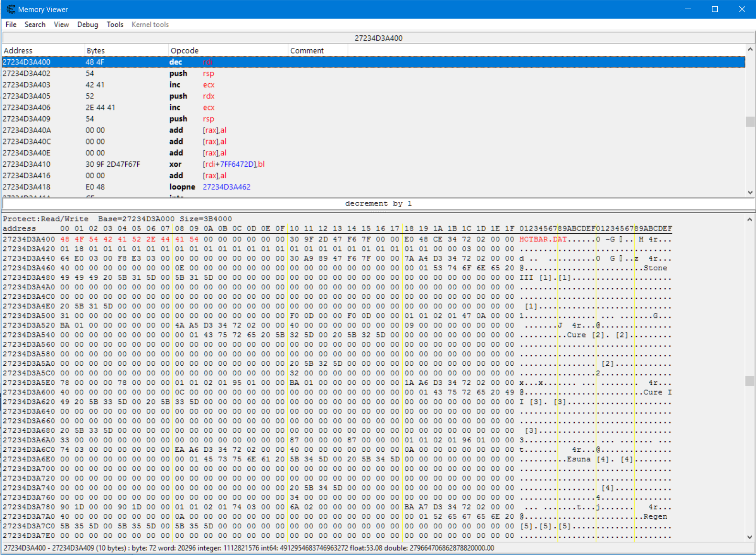Click the Comment column header
756x555 pixels.
point(307,51)
